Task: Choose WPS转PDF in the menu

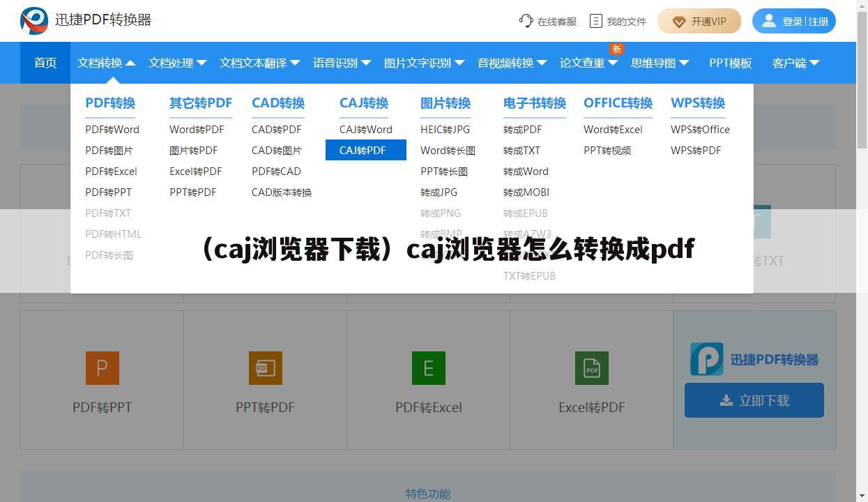Action: (696, 150)
